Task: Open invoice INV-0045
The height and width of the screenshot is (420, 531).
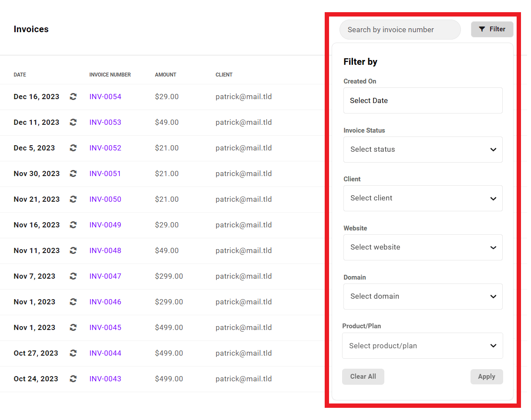Action: click(105, 327)
